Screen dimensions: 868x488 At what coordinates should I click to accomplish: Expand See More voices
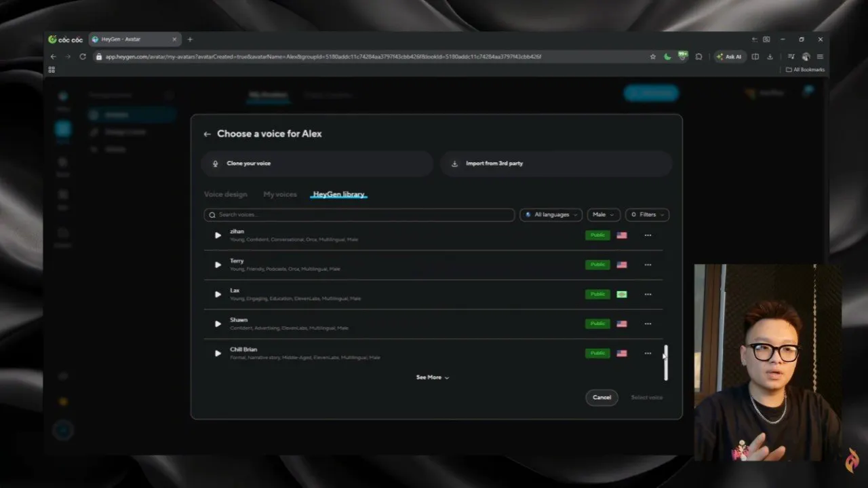[x=433, y=377]
